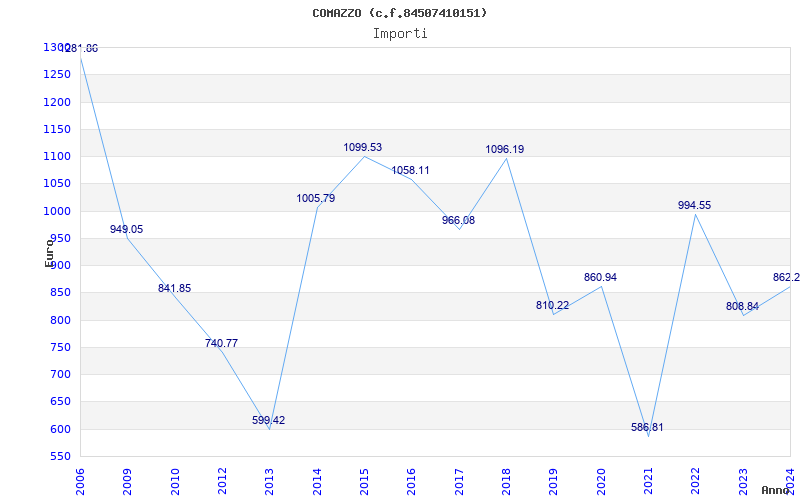Select the 841.85 data label
Image resolution: width=800 pixels, height=500 pixels.
point(174,288)
